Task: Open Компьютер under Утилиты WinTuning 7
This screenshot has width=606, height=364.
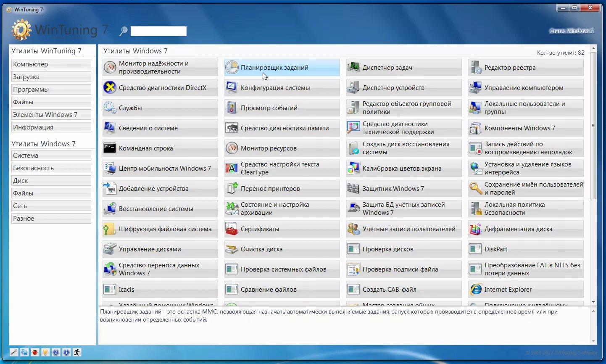Action: 51,64
